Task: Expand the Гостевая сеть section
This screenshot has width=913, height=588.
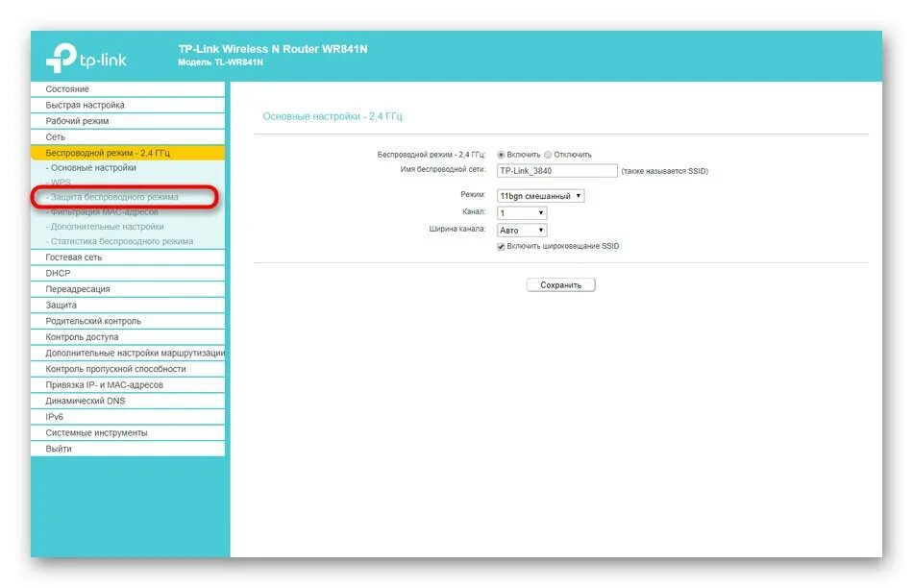Action: [x=128, y=257]
